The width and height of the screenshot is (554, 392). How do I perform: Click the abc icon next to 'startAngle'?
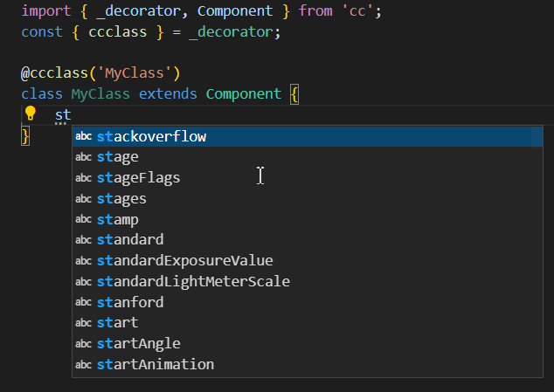tap(84, 343)
